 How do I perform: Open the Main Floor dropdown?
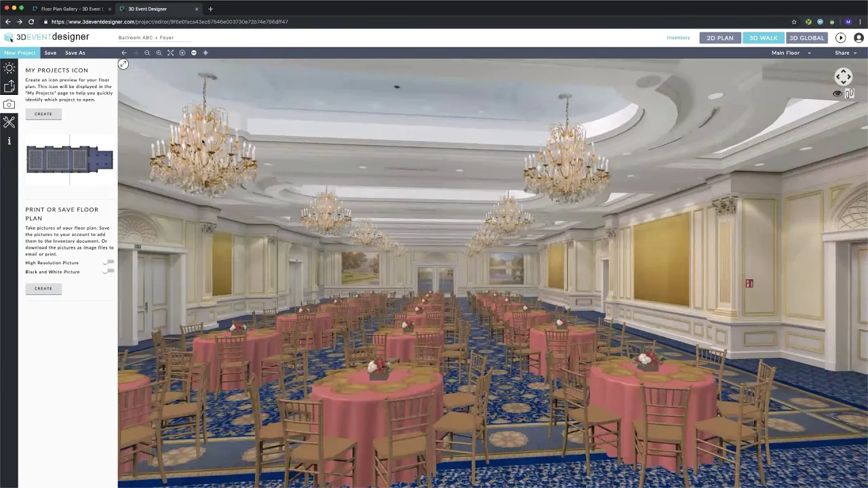pyautogui.click(x=791, y=53)
